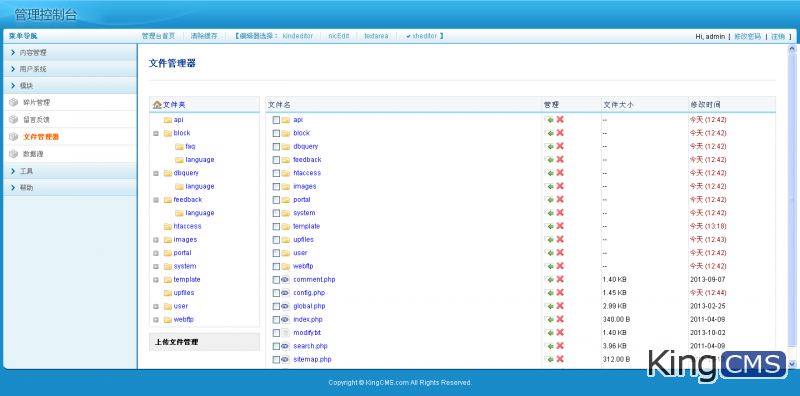Expand the webftp tree node
The width and height of the screenshot is (800, 396).
point(156,319)
